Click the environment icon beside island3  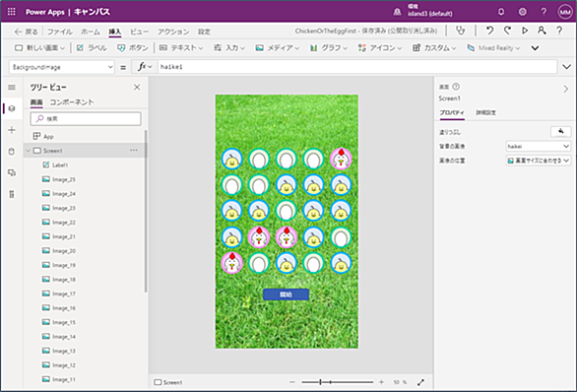397,12
